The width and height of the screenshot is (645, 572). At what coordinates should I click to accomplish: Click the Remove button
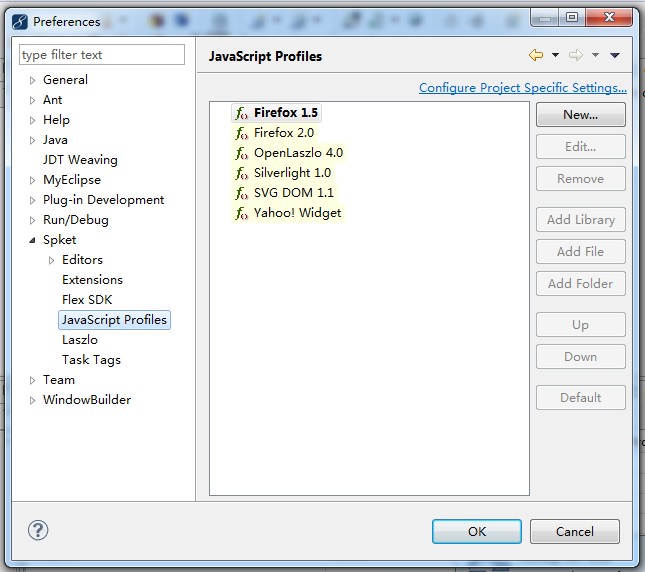click(x=581, y=179)
